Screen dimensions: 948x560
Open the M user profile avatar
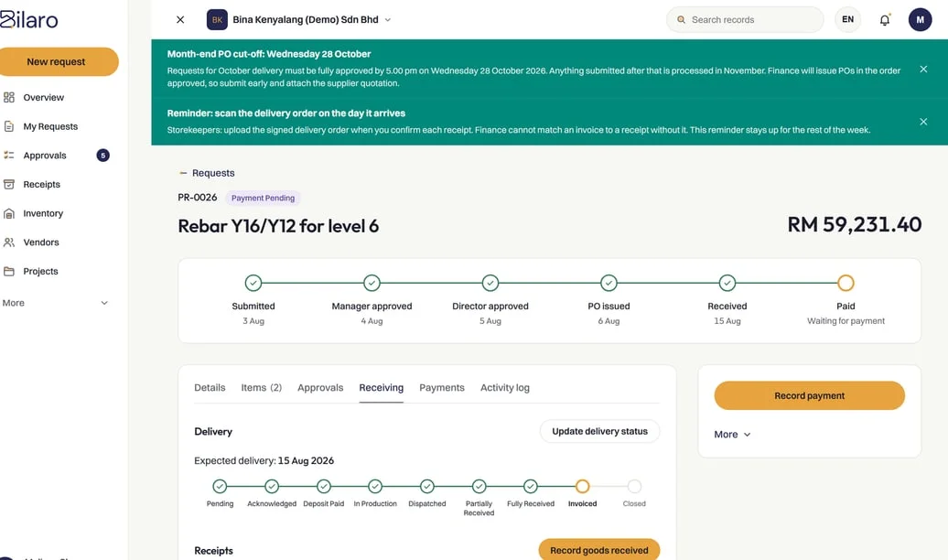click(920, 19)
